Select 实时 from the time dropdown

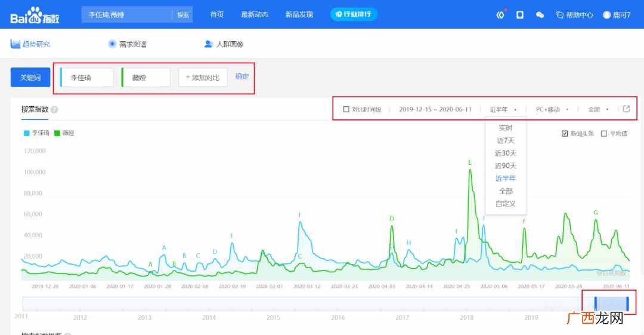coord(505,128)
